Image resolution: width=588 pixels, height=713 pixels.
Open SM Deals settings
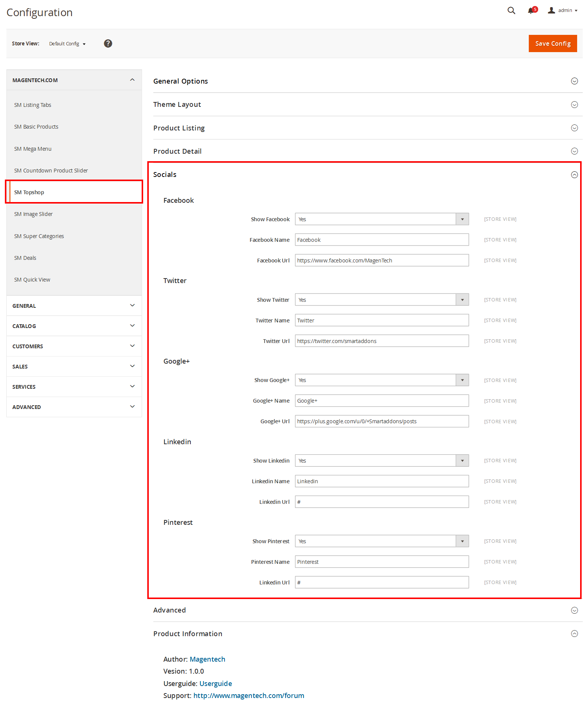(25, 258)
